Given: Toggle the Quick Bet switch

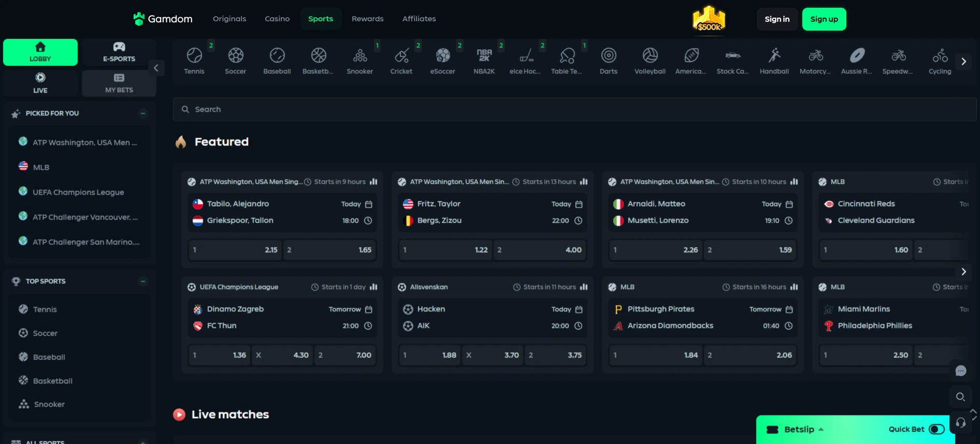Looking at the screenshot, I should 936,429.
